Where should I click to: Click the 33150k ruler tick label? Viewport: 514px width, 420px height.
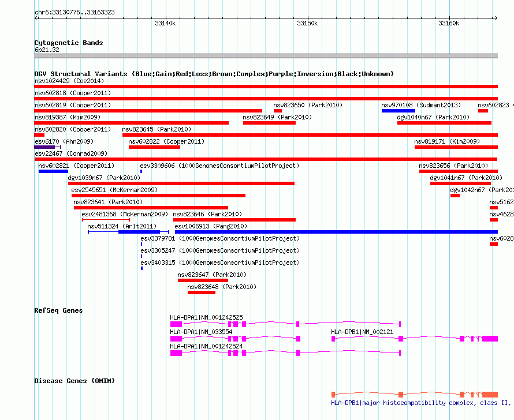[x=307, y=23]
